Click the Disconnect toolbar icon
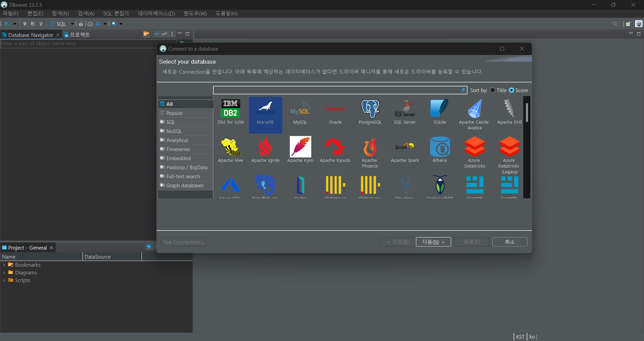644x341 pixels. (41, 24)
